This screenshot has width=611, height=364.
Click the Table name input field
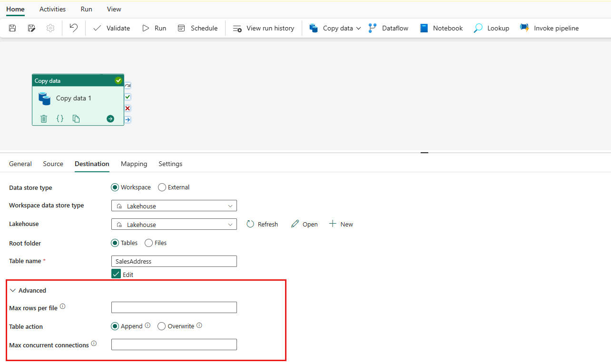point(174,261)
